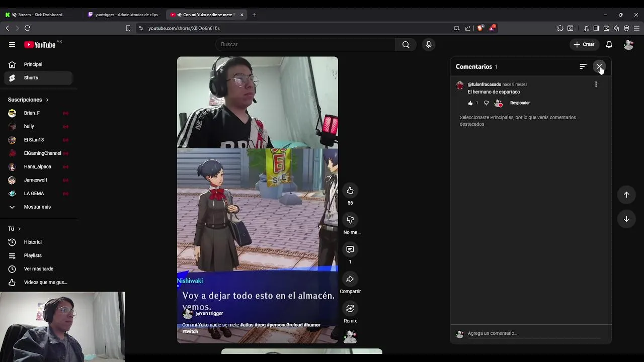The height and width of the screenshot is (362, 644).
Task: Click the Agrega un comentario field
Action: pyautogui.click(x=533, y=333)
